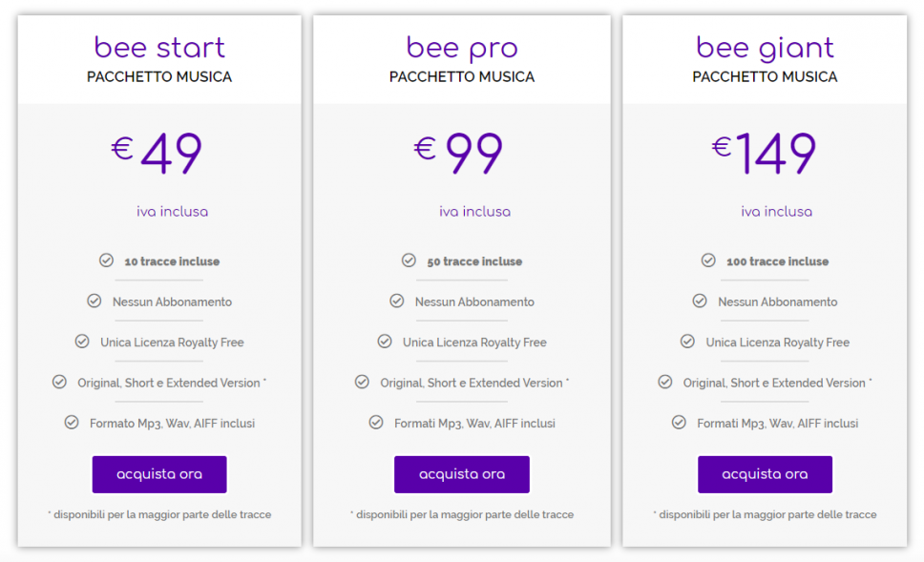Click Unica Licenza checkmark in bee giant
The height and width of the screenshot is (562, 924).
(687, 342)
